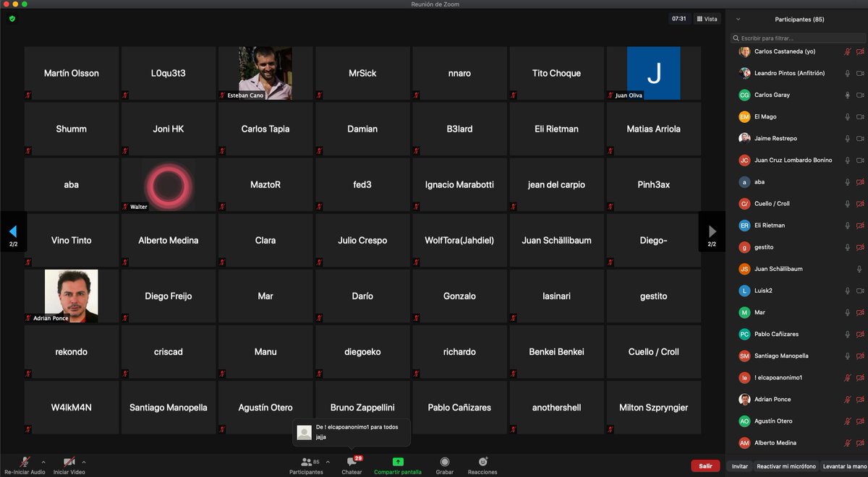Screen dimensions: 868x477
Task: Click Luisk2 microphone icon in list
Action: [847, 291]
